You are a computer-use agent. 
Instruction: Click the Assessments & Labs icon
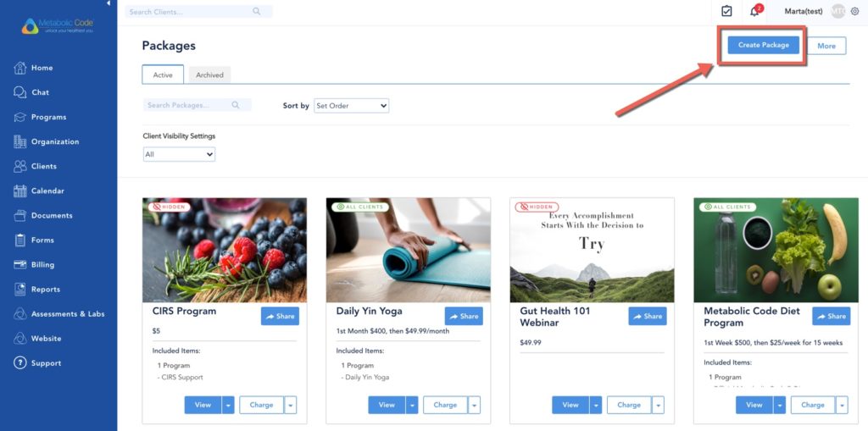20,313
